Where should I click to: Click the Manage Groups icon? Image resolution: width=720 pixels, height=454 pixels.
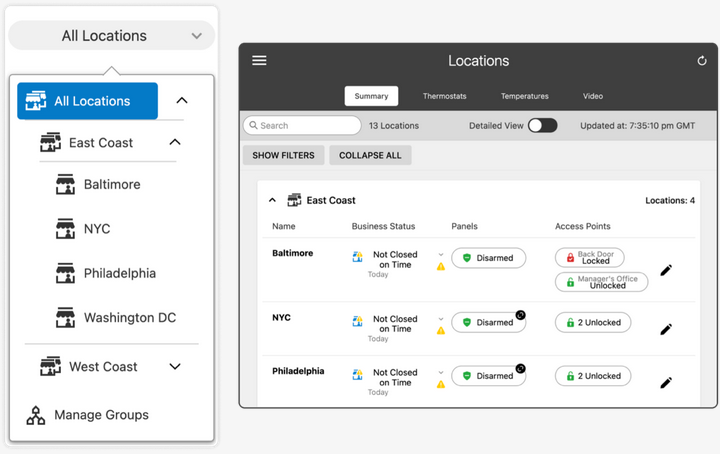(36, 415)
